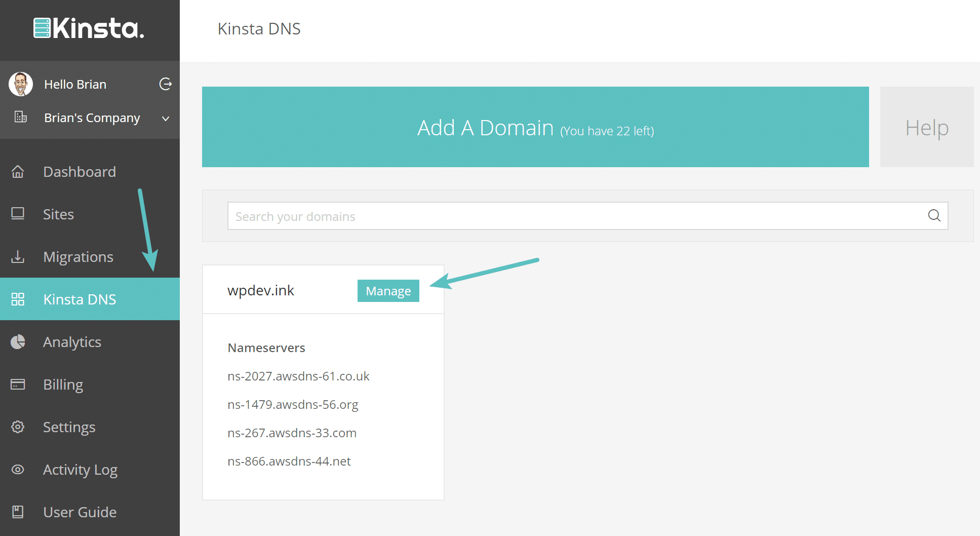
Task: Navigate to Billing
Action: click(x=90, y=385)
